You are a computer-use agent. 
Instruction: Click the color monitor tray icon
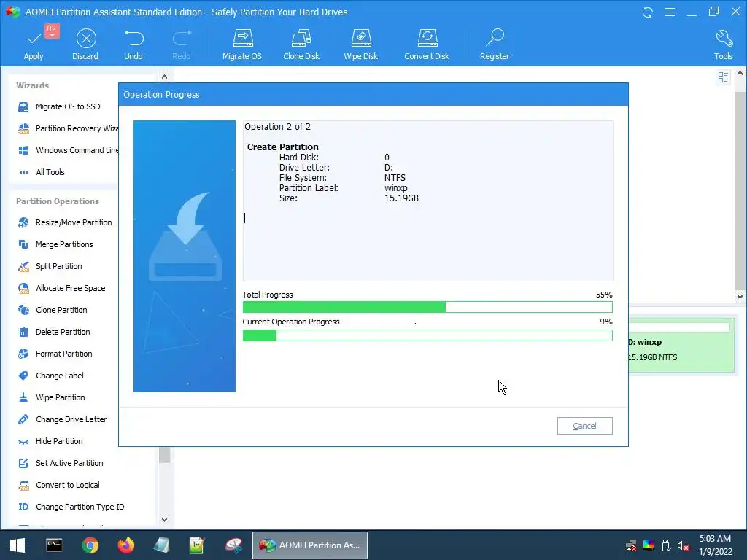(649, 545)
